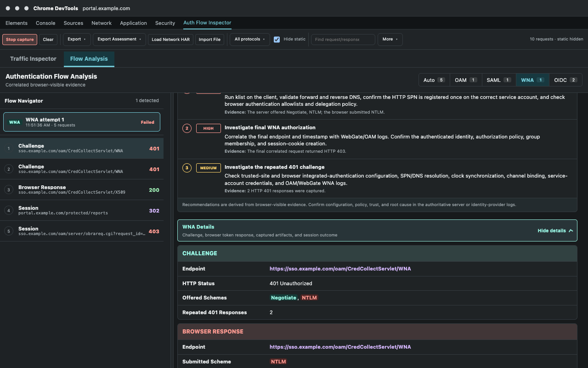The width and height of the screenshot is (588, 368).
Task: Select the Auto protocol filter
Action: [x=434, y=80]
